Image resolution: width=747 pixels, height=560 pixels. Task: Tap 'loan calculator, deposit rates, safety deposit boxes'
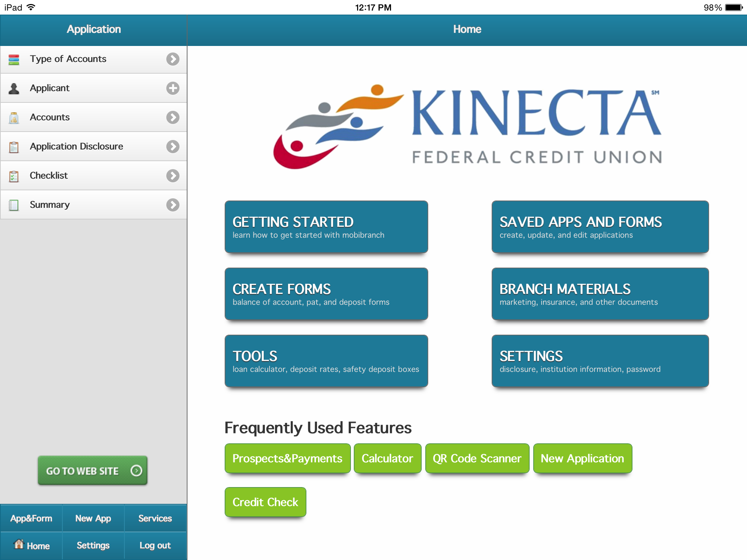pos(326,369)
